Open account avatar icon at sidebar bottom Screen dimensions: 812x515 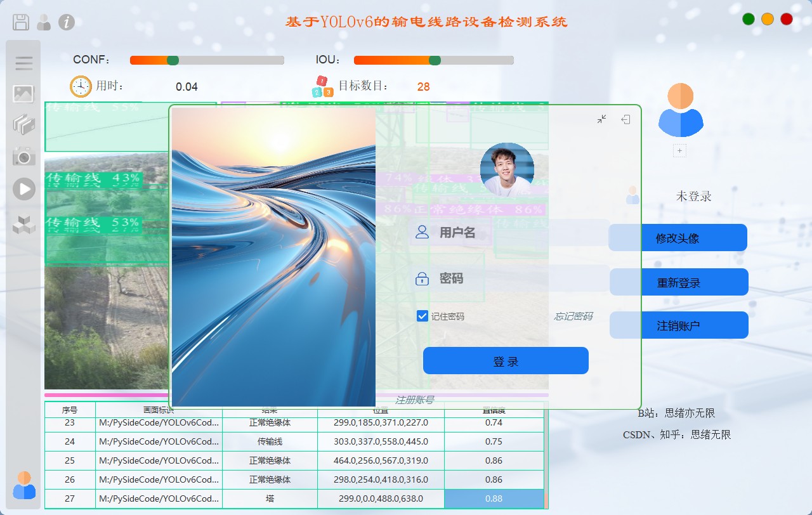24,485
